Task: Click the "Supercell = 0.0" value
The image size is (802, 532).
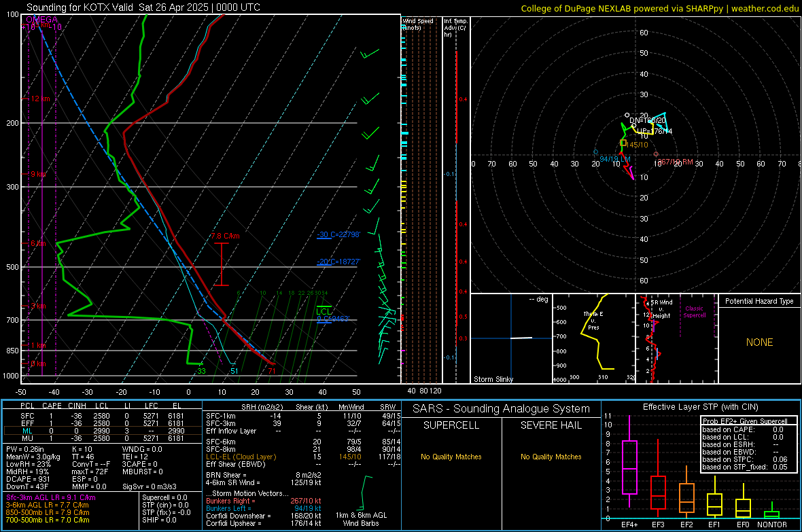Action: tap(164, 497)
